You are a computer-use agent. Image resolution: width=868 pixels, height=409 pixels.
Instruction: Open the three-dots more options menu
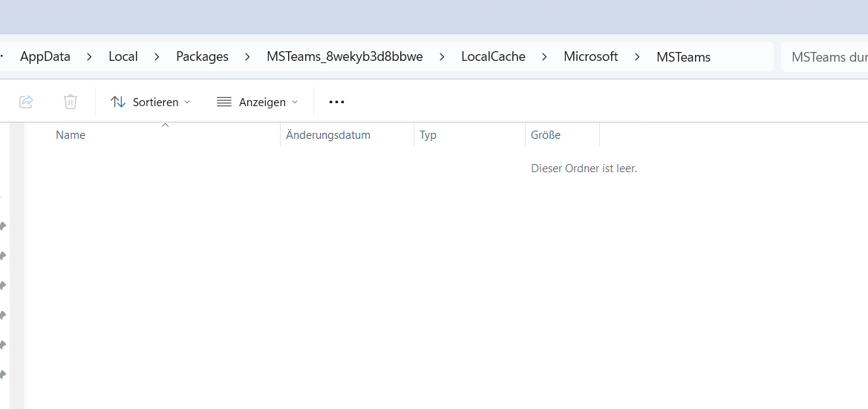coord(336,102)
